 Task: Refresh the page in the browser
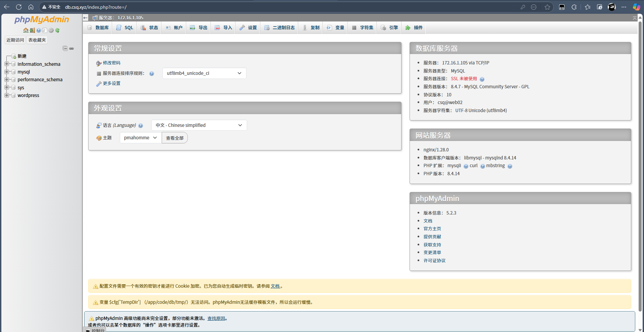click(19, 7)
